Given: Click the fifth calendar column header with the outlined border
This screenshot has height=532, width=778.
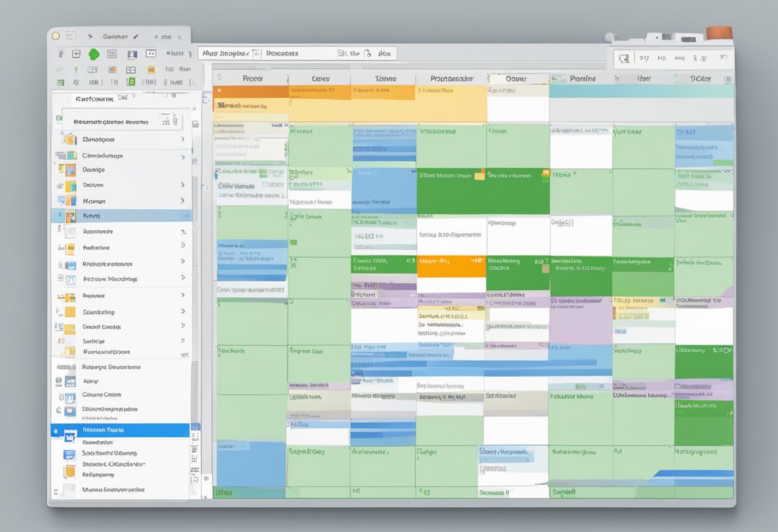Looking at the screenshot, I should pos(517,79).
